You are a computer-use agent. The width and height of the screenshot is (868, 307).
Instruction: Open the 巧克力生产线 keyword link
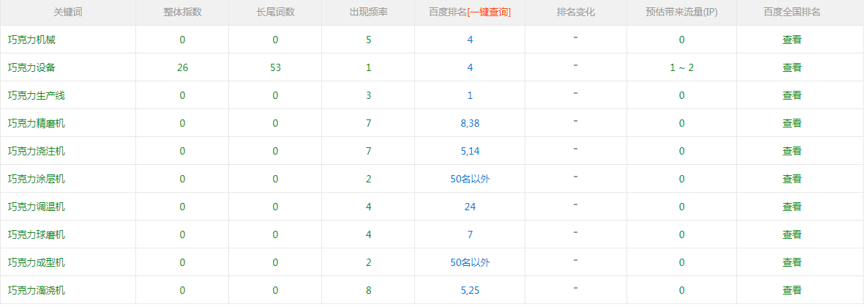click(37, 95)
